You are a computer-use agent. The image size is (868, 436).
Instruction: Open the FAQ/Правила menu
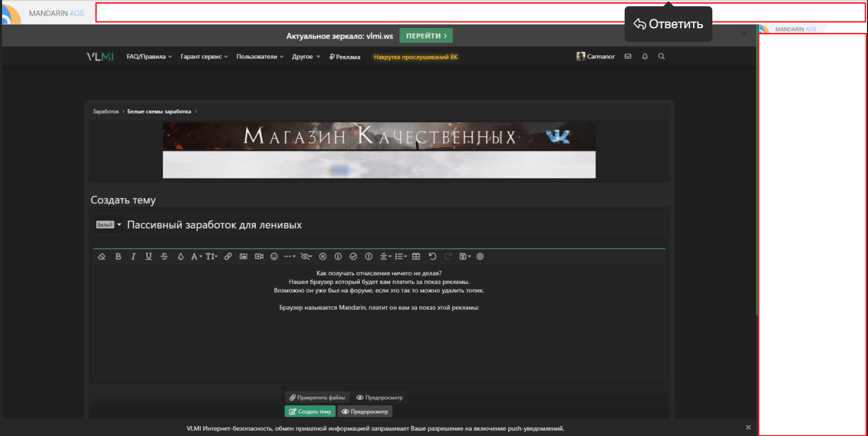149,56
